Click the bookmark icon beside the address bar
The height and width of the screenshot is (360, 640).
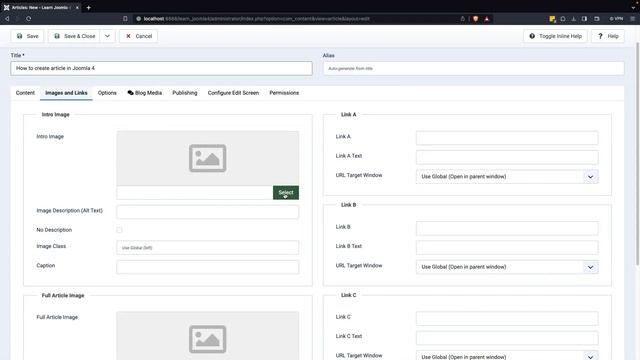125,19
